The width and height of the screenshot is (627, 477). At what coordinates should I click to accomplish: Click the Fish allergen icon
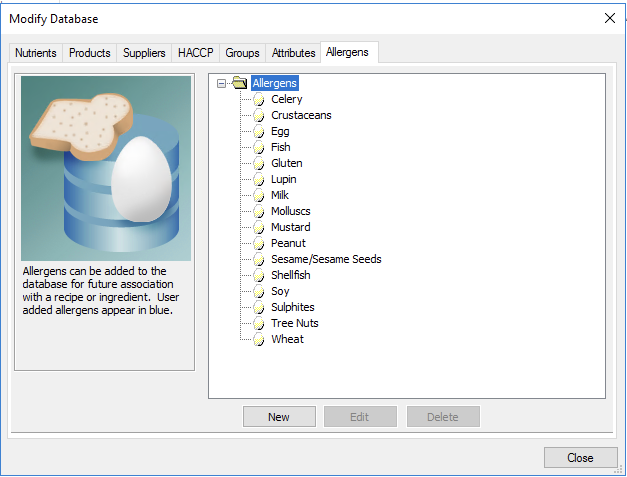point(259,147)
